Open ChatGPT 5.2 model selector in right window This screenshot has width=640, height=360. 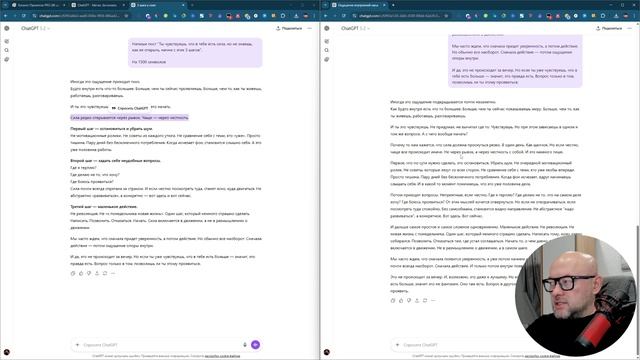click(356, 28)
